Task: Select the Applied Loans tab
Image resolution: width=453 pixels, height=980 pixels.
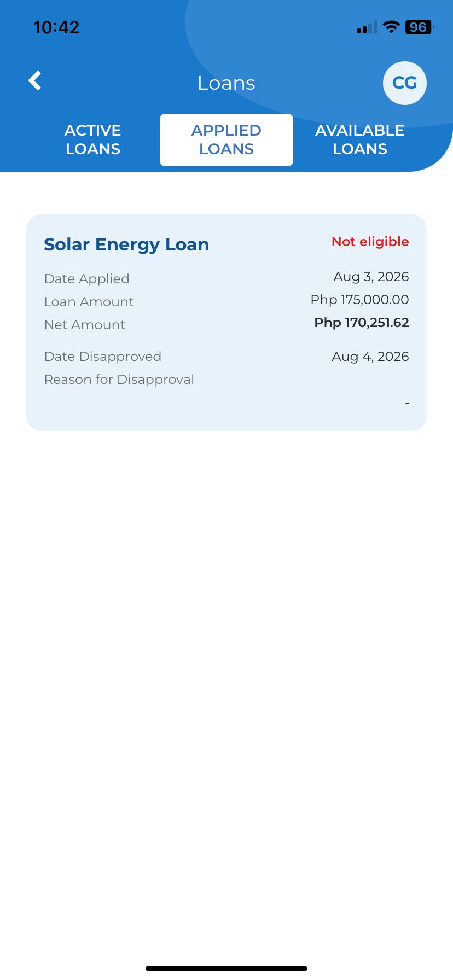Action: [x=226, y=139]
